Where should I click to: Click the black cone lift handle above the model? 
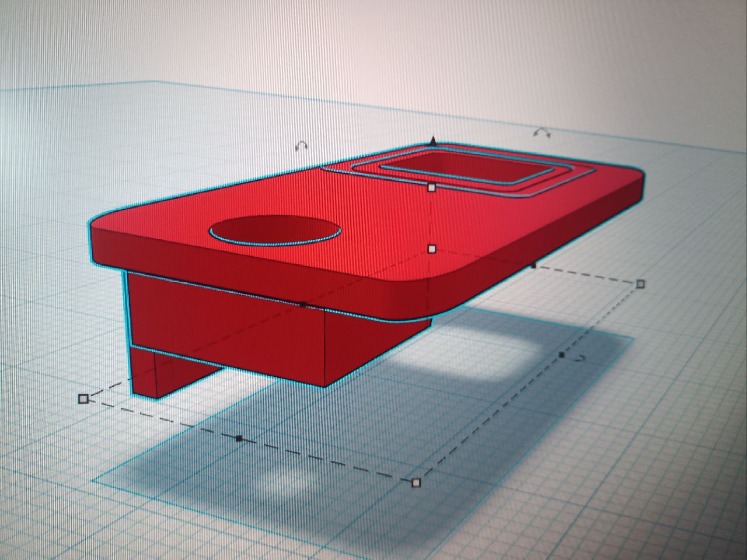pos(432,140)
